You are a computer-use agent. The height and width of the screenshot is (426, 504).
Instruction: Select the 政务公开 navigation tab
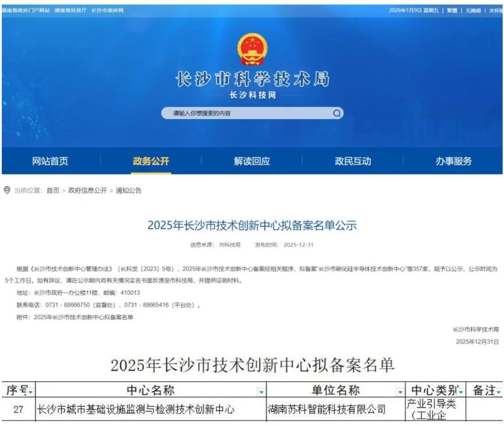[151, 161]
